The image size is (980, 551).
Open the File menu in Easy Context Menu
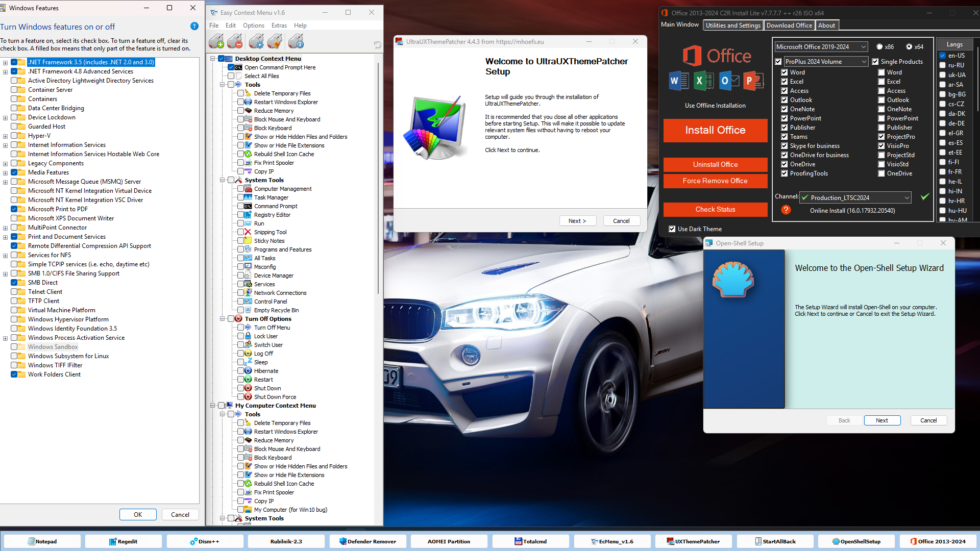[214, 26]
